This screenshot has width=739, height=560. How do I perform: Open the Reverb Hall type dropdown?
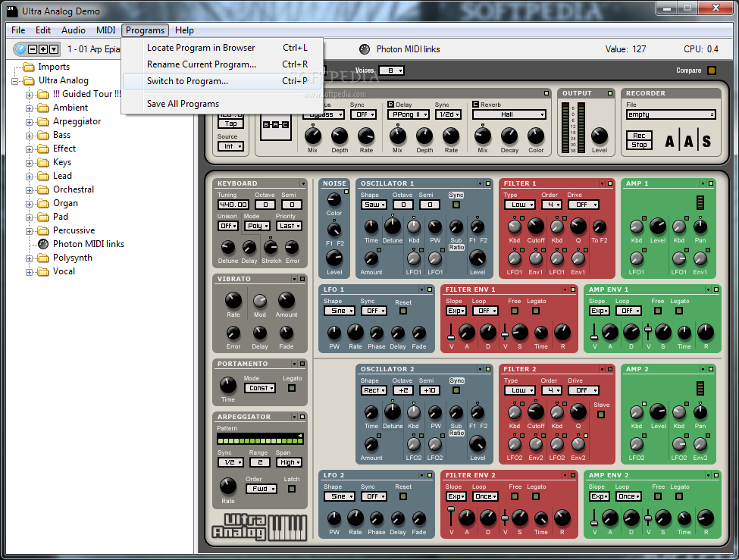tap(509, 114)
